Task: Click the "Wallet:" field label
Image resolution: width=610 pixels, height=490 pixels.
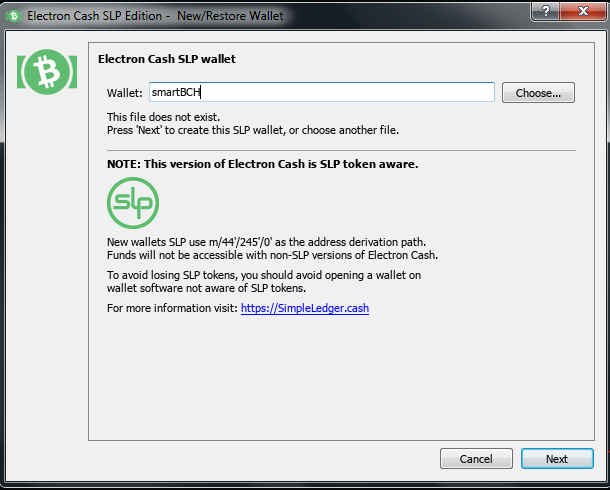Action: 125,93
